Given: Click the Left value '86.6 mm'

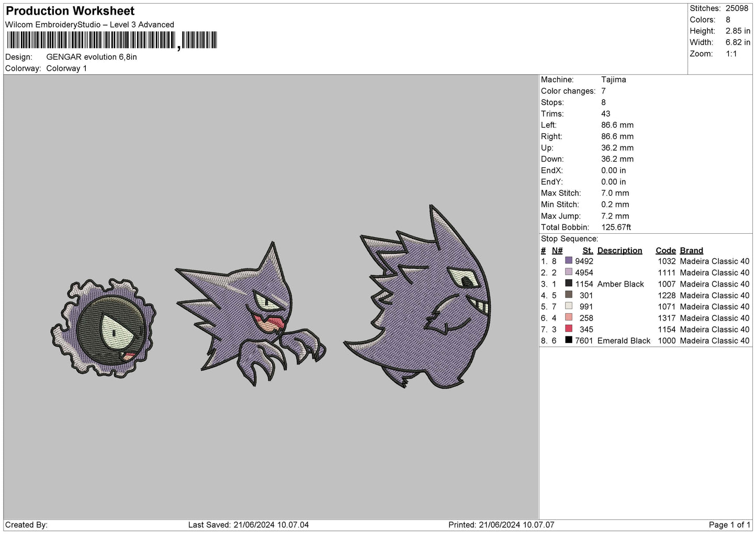Looking at the screenshot, I should click(617, 125).
